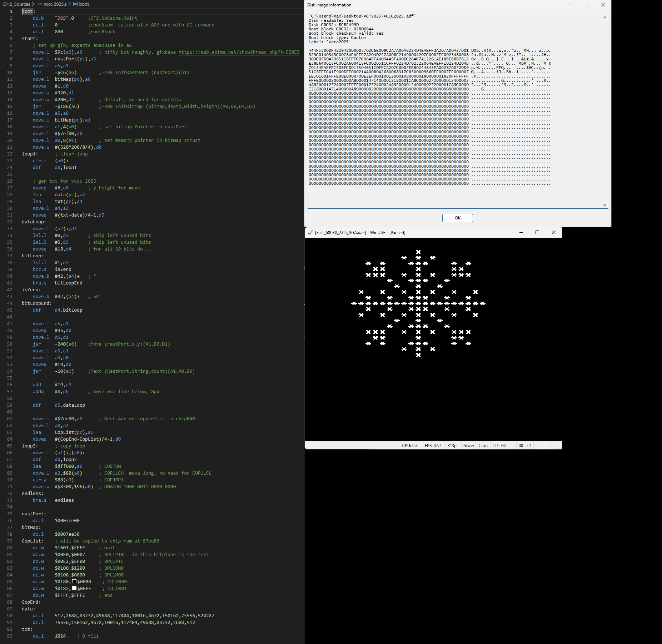Click the Caps indicator in WinUAE status bar
Image resolution: width=662 pixels, height=644 pixels.
click(483, 445)
